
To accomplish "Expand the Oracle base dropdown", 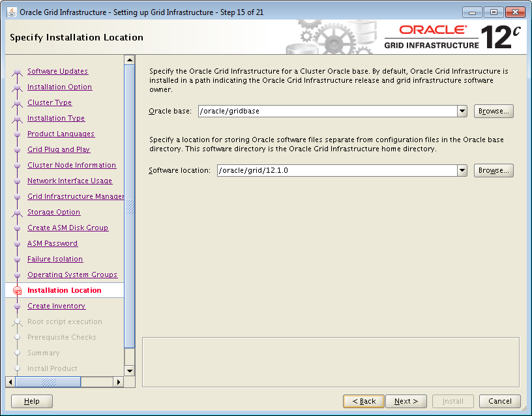I will (462, 111).
